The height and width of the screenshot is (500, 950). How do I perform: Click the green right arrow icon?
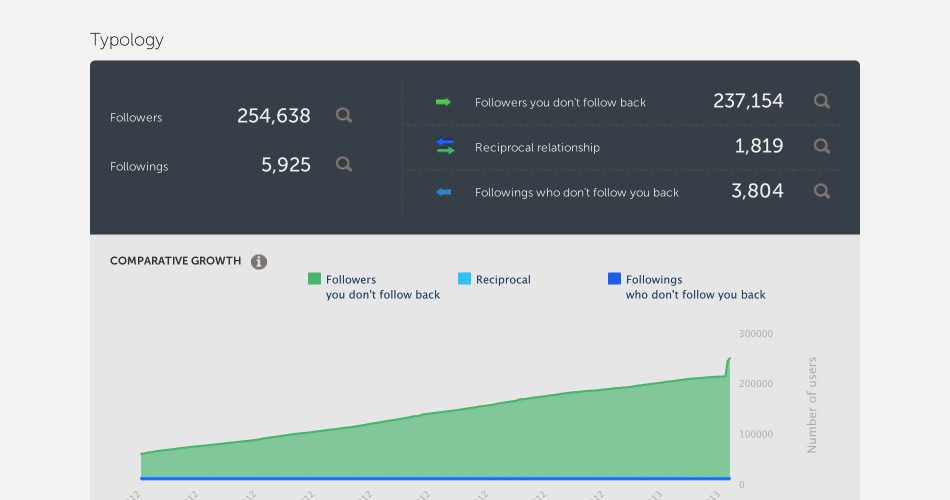click(443, 102)
